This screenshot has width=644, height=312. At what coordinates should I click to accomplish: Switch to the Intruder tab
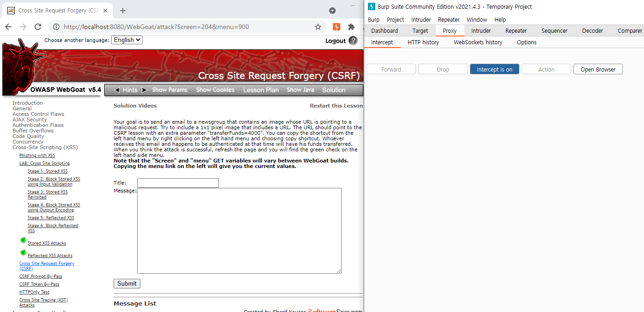tap(481, 30)
